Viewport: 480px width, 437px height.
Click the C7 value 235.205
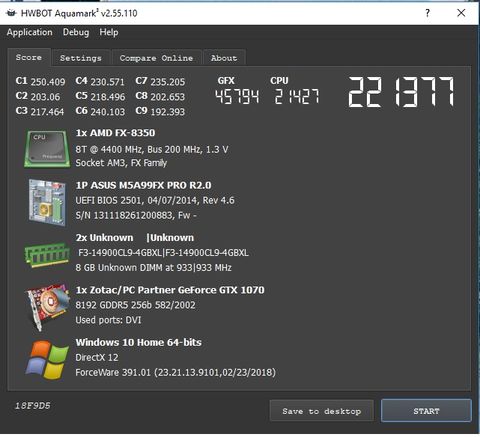pos(168,82)
